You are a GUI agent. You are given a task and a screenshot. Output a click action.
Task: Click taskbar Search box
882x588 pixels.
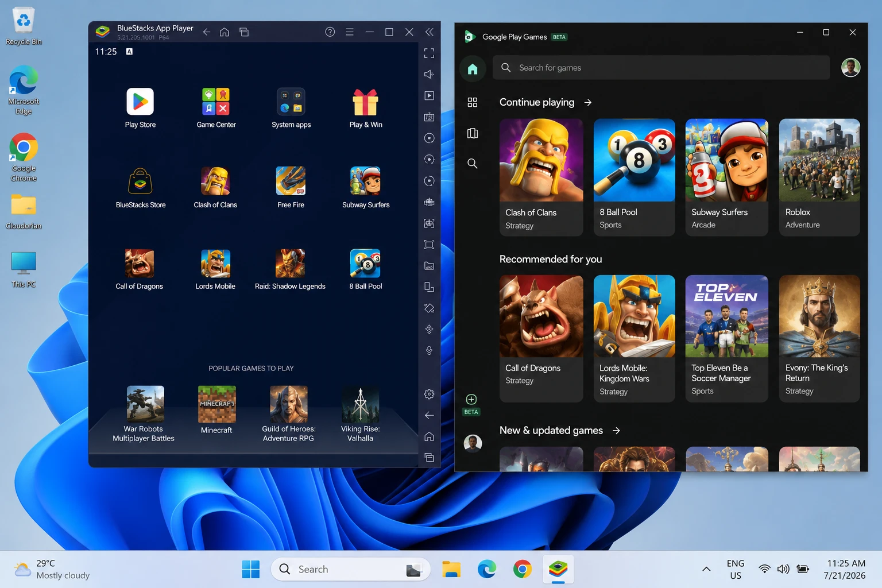click(350, 569)
